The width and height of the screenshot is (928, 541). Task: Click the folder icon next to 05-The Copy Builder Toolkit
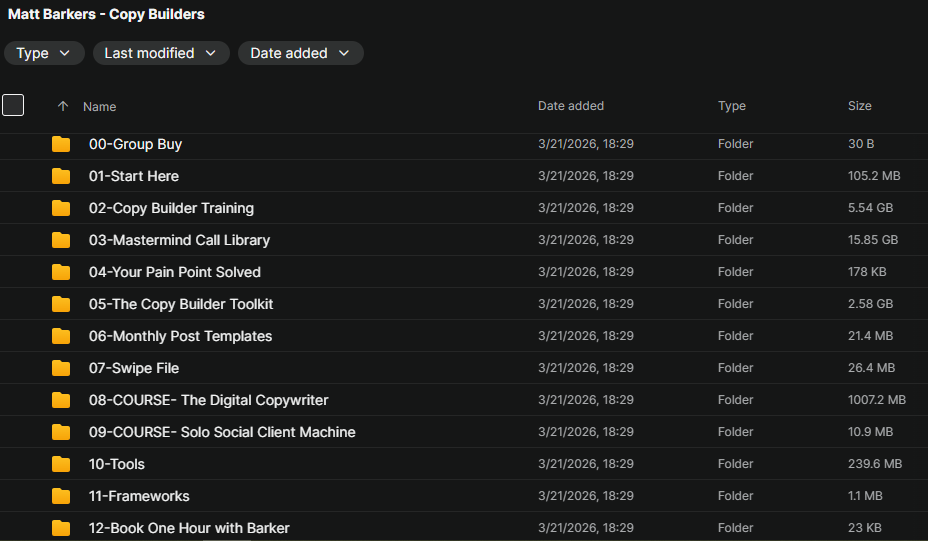[61, 304]
